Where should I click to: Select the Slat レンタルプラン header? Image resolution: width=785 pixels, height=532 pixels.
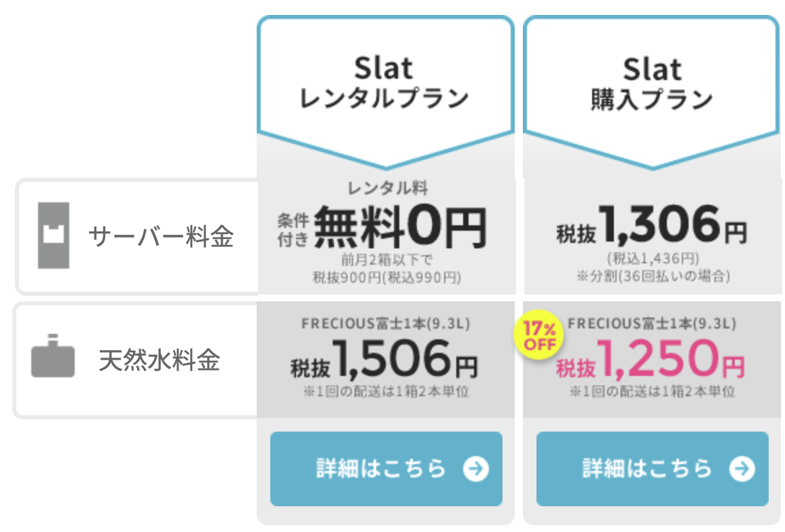click(x=385, y=83)
